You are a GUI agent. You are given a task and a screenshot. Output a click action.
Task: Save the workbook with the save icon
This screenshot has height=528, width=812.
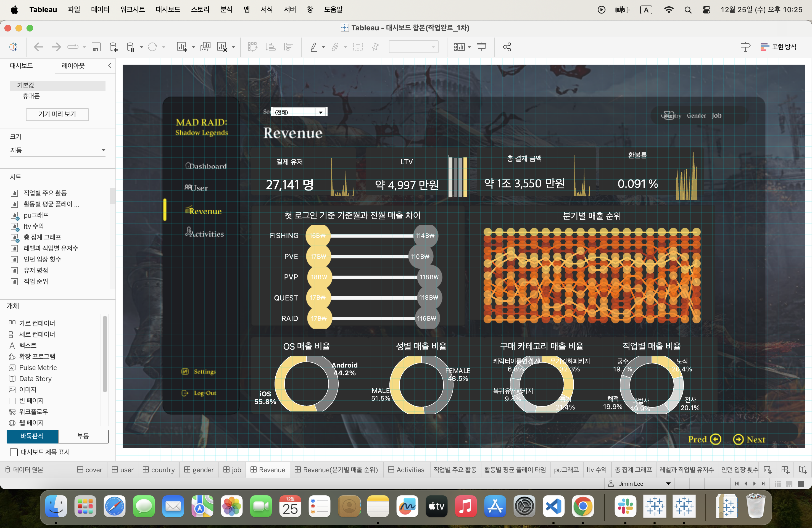click(96, 47)
